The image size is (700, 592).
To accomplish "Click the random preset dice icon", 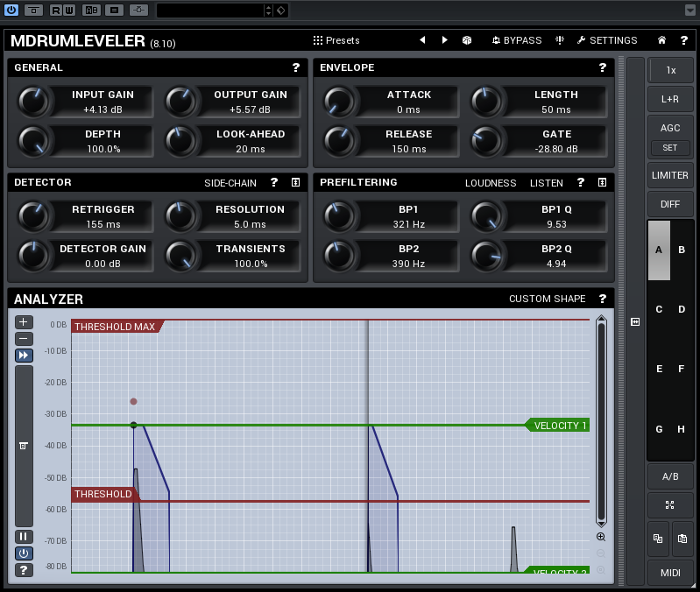I will tap(466, 40).
